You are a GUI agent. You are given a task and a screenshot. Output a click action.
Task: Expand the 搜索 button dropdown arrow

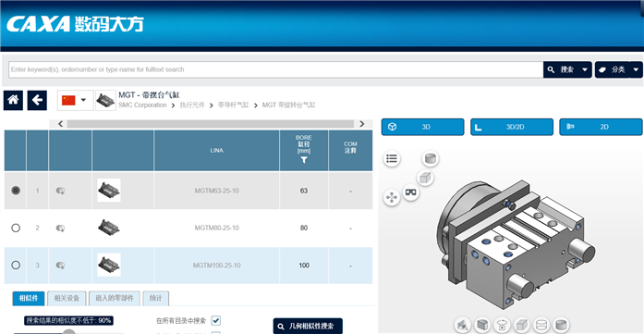coord(585,70)
